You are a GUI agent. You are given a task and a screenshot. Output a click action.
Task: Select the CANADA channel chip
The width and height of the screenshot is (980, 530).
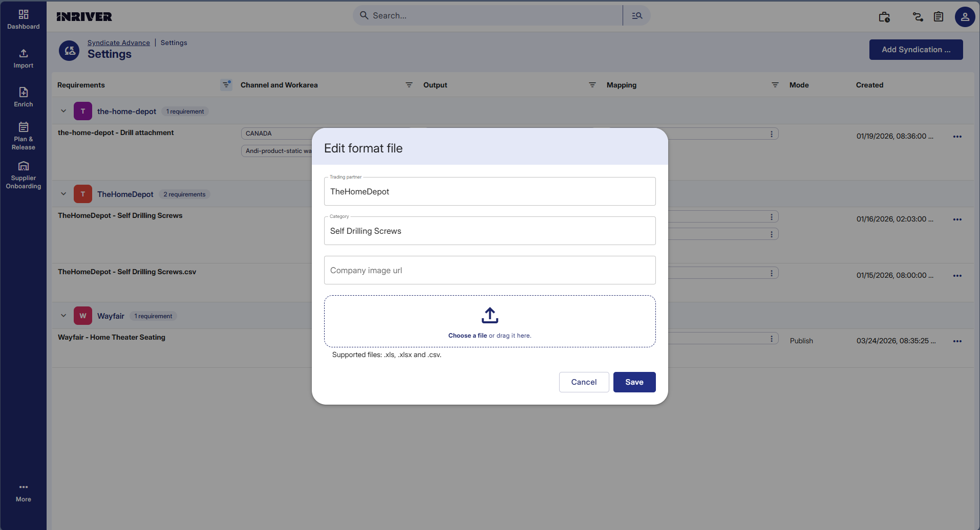coord(276,134)
